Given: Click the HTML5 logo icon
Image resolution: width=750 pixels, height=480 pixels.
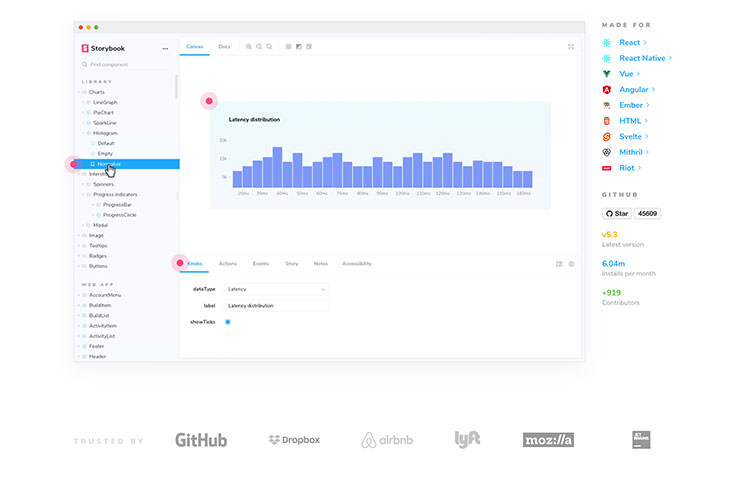Looking at the screenshot, I should pyautogui.click(x=607, y=121).
